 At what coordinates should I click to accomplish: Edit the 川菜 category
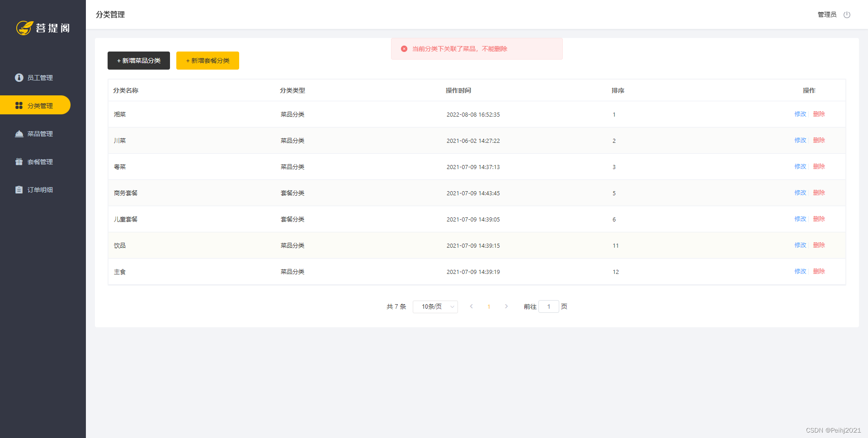point(800,140)
